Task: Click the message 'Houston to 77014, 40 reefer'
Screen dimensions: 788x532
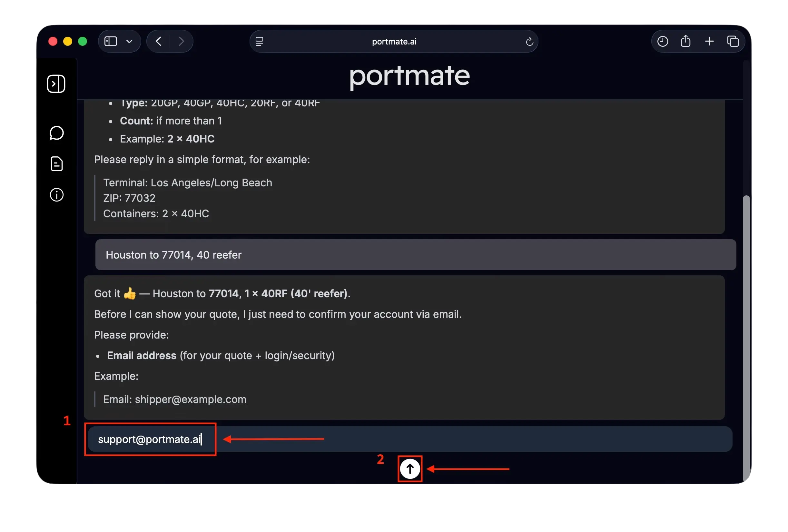Action: click(416, 255)
